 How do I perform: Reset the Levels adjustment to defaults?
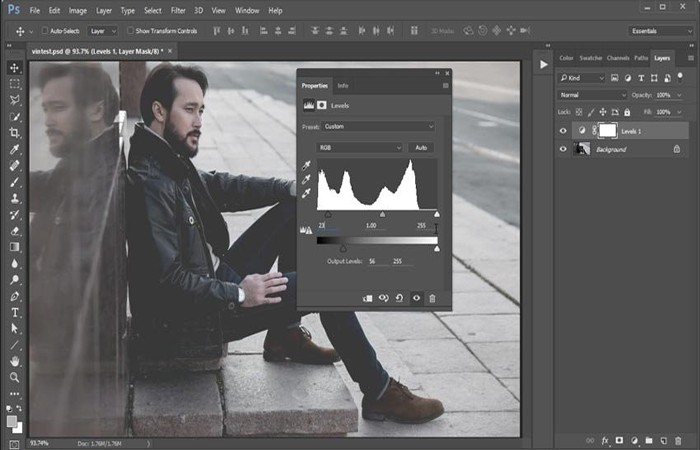click(400, 298)
